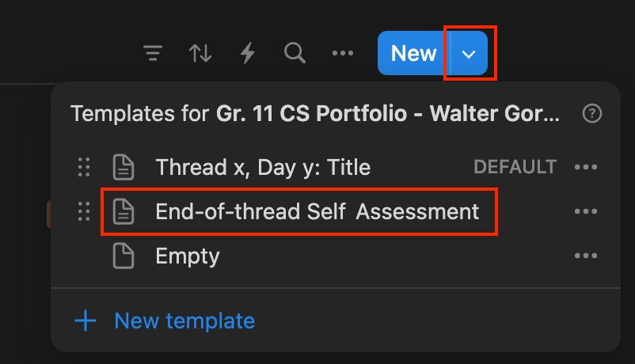Click page icon of Thread x template

coord(123,168)
